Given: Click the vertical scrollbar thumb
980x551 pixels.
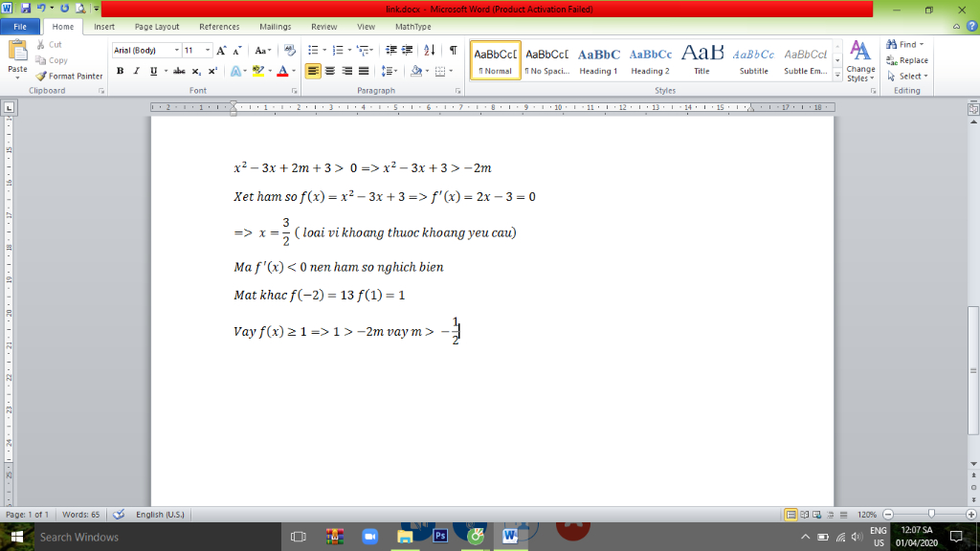Looking at the screenshot, I should tap(973, 370).
